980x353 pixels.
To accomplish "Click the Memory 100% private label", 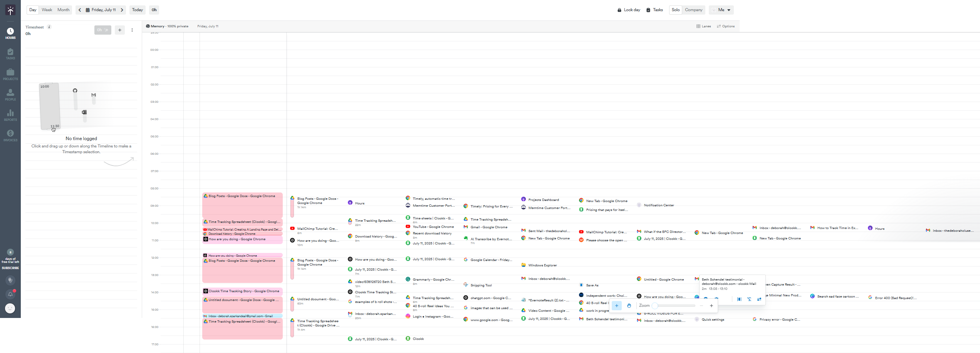I will [x=169, y=26].
